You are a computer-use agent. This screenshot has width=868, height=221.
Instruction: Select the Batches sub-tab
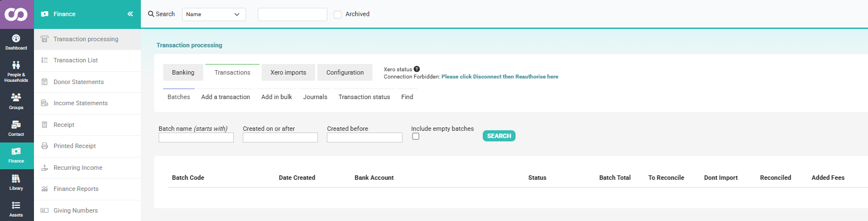[179, 97]
